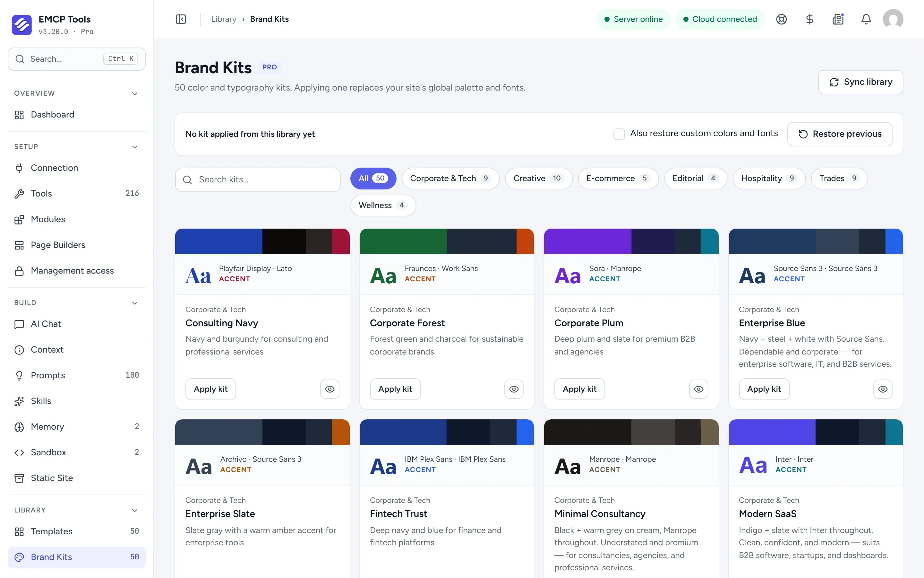Open notifications bell
This screenshot has height=578, width=924.
click(x=866, y=19)
